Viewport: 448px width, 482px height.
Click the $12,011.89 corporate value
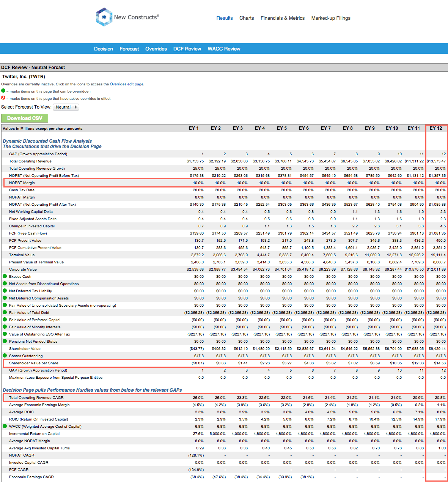pyautogui.click(x=436, y=269)
